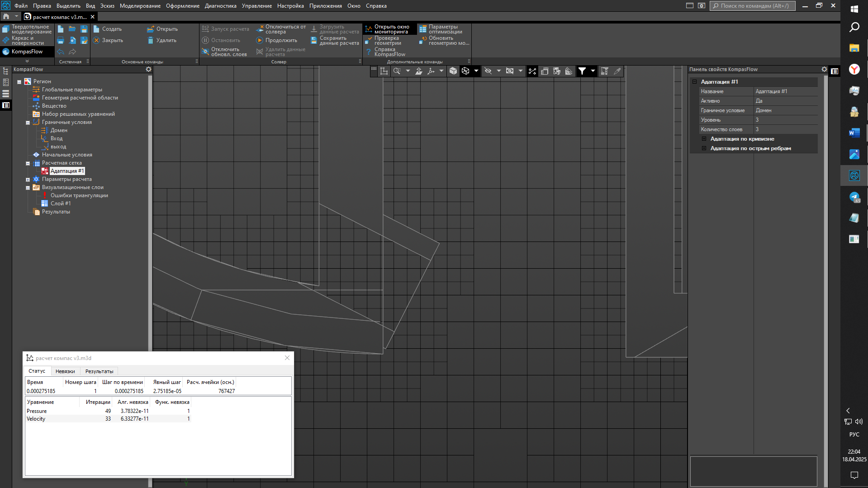This screenshot has height=488, width=868.
Task: Click Сохранить данные расчета disk icon
Action: pos(313,40)
